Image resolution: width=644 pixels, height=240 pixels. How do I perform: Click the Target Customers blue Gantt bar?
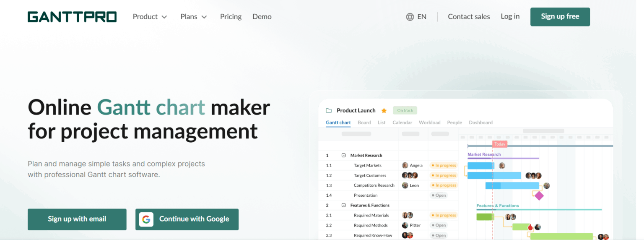point(494,176)
